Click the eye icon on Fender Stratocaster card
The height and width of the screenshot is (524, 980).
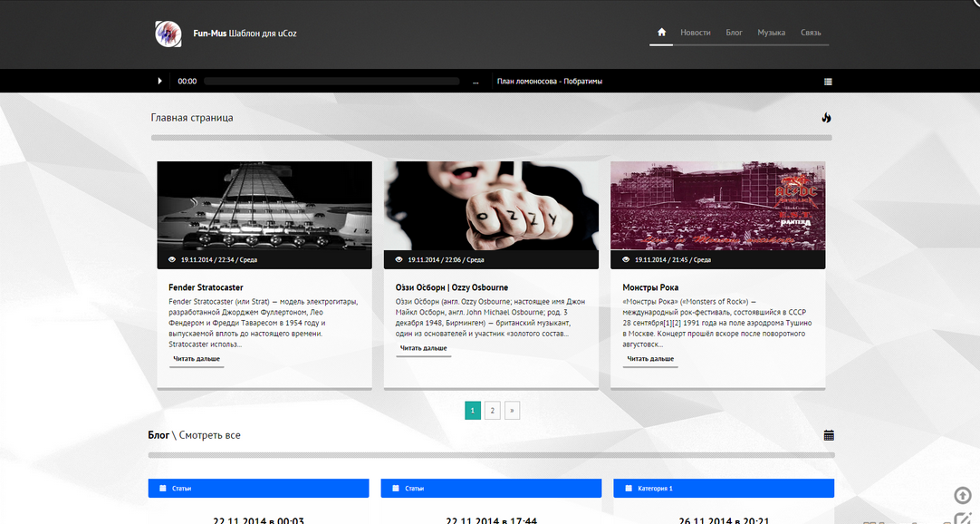click(x=172, y=259)
